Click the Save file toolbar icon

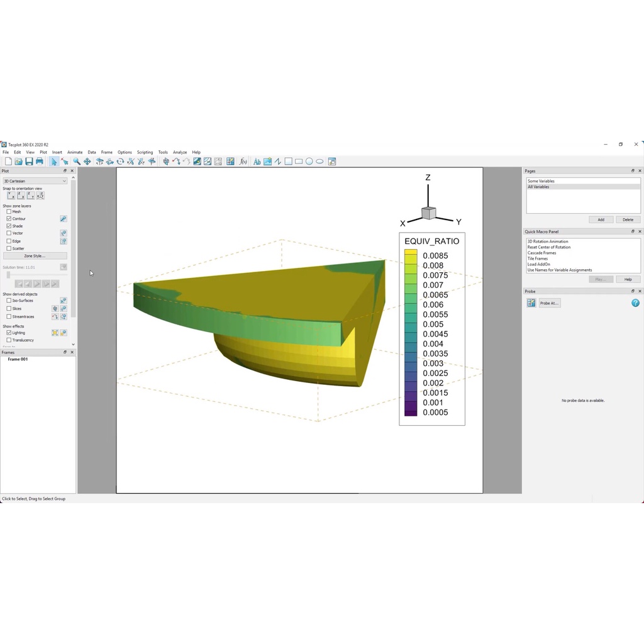(29, 162)
